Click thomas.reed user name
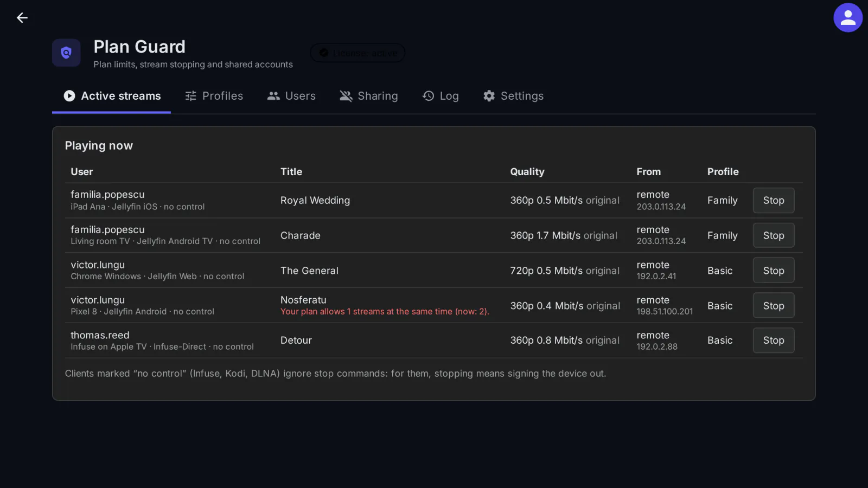 pyautogui.click(x=100, y=335)
